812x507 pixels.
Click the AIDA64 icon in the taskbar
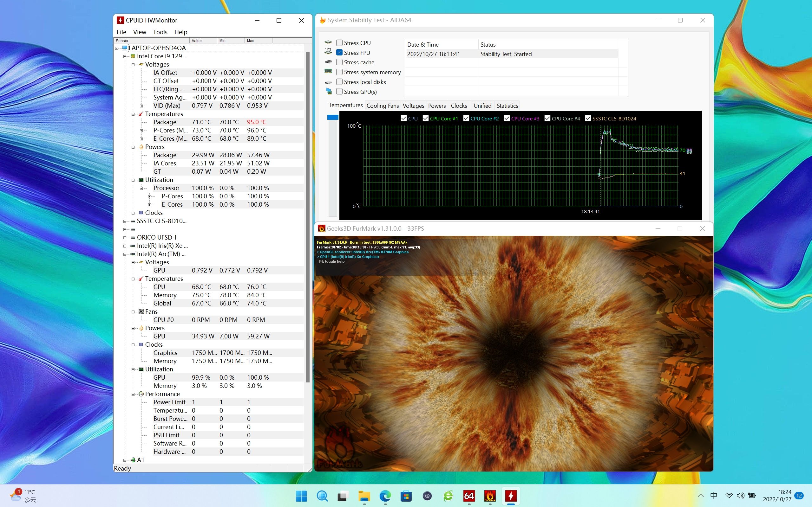(469, 496)
